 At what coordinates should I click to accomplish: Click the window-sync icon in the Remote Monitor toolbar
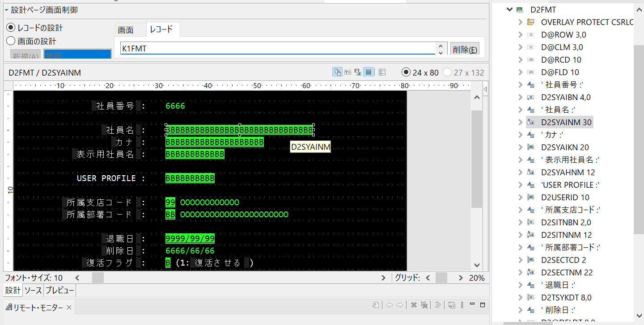pyautogui.click(x=452, y=305)
